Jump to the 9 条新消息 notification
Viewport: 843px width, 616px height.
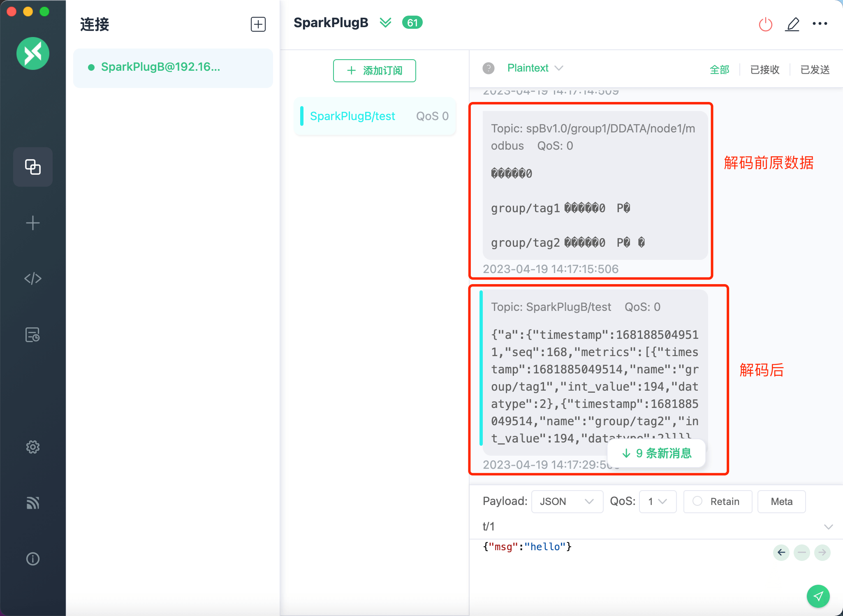pyautogui.click(x=657, y=453)
